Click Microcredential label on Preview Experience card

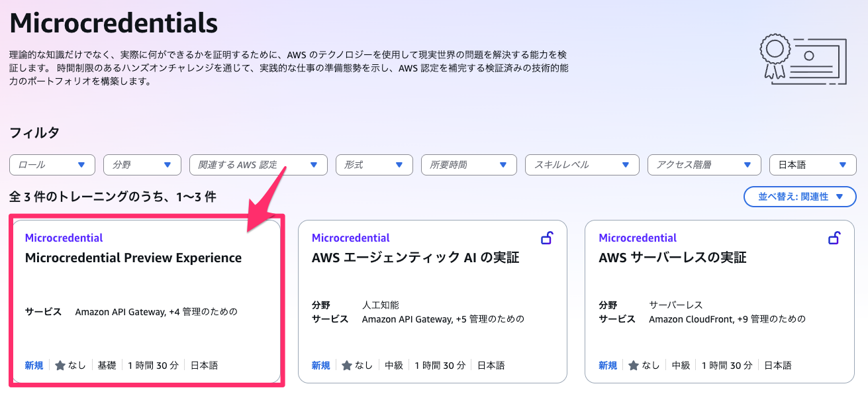coord(64,238)
